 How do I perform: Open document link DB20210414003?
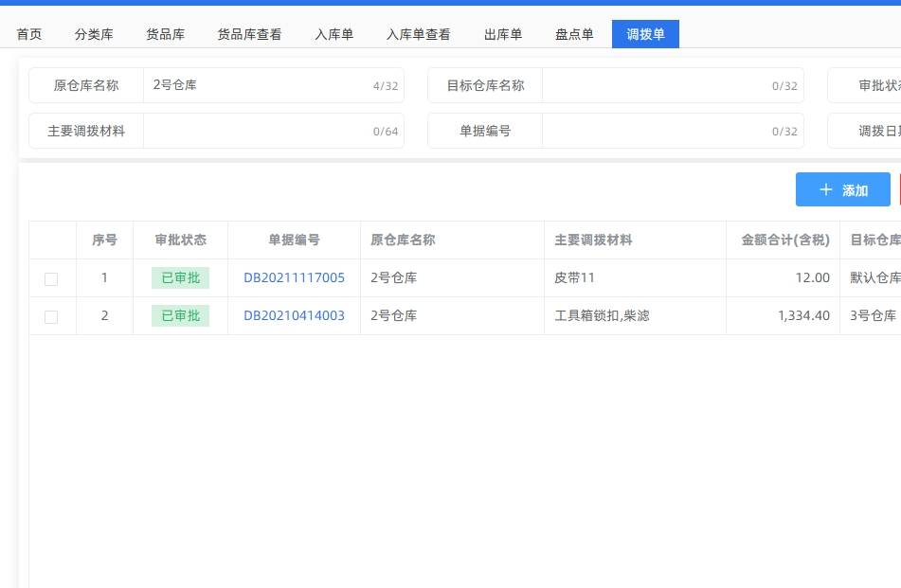(x=294, y=315)
